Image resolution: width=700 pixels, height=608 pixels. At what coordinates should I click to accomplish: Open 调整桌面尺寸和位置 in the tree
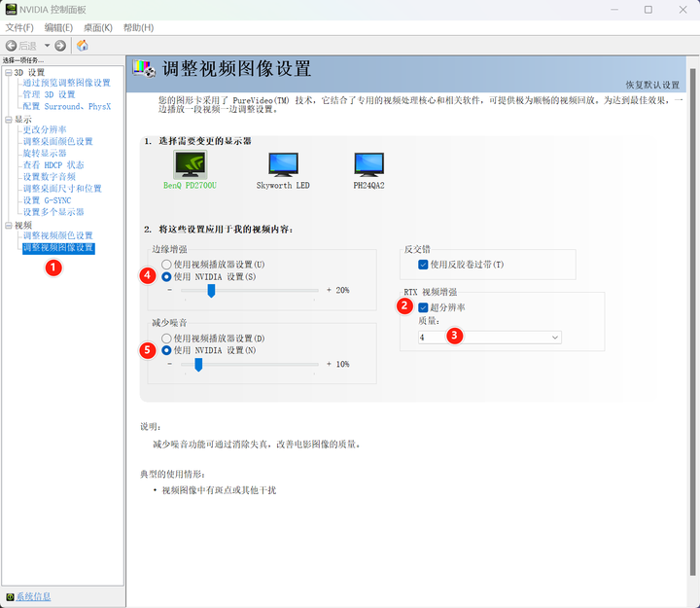coord(62,189)
